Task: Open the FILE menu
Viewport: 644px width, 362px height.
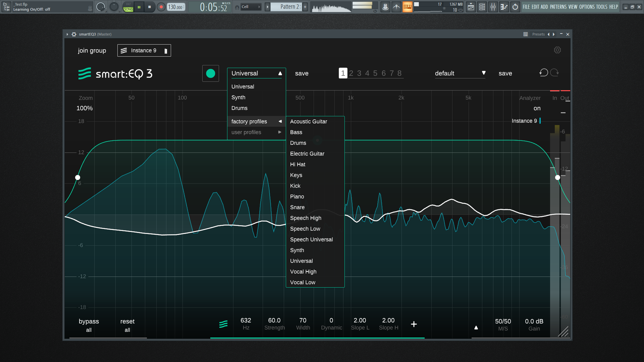Action: (526, 7)
